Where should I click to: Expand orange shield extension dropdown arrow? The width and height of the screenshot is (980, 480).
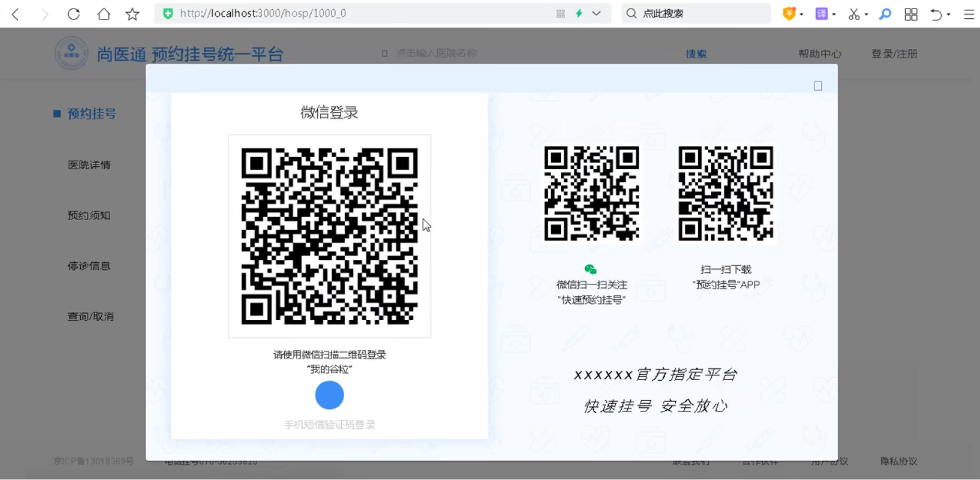tap(802, 14)
